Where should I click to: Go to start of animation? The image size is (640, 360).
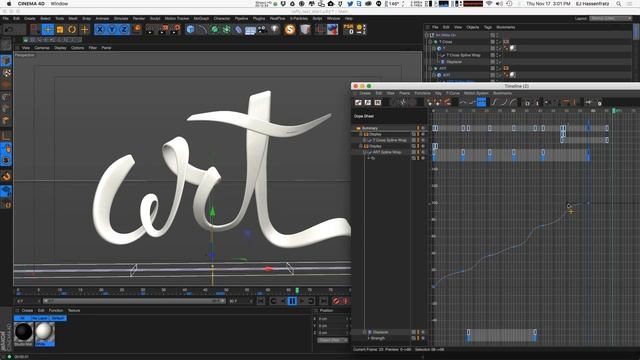click(x=261, y=301)
